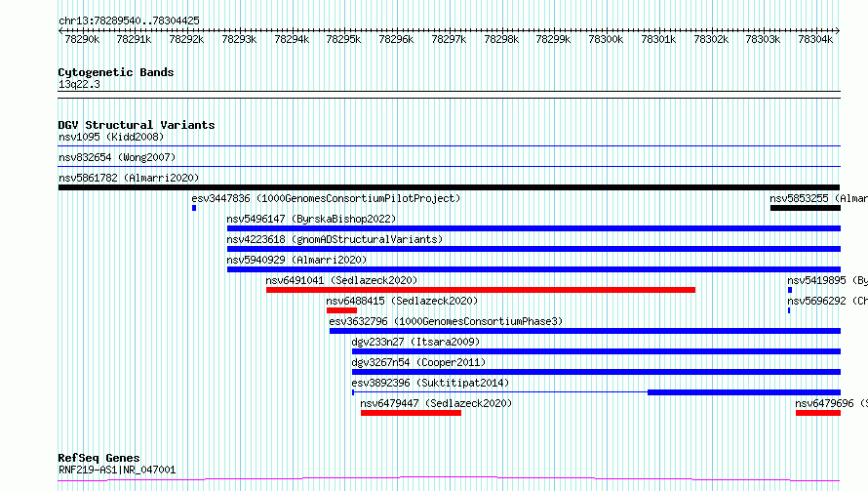868x491 pixels.
Task: Select the long red nsv6491041 bar
Action: click(x=481, y=290)
